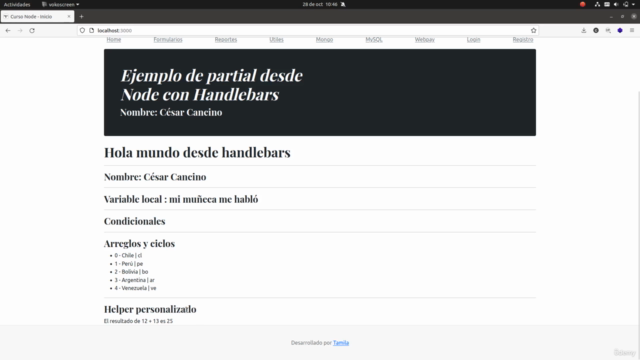Click the 'Helper personalizado' heading

coord(150,309)
